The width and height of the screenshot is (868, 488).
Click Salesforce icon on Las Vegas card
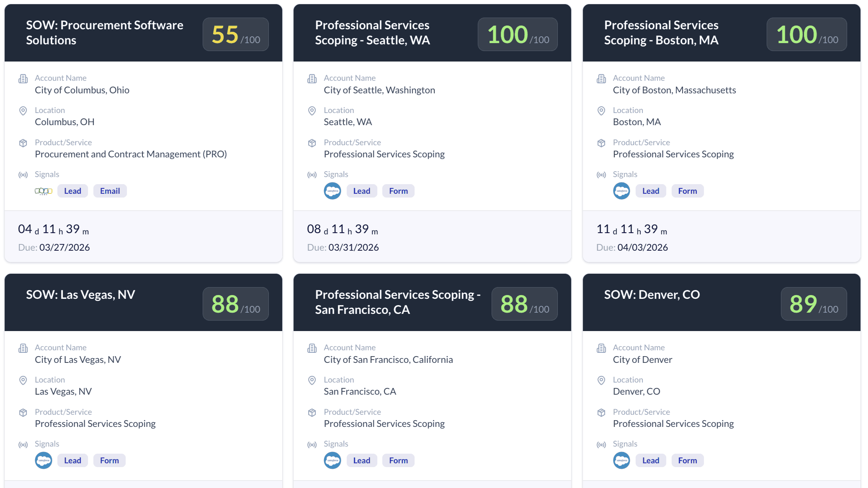tap(44, 460)
